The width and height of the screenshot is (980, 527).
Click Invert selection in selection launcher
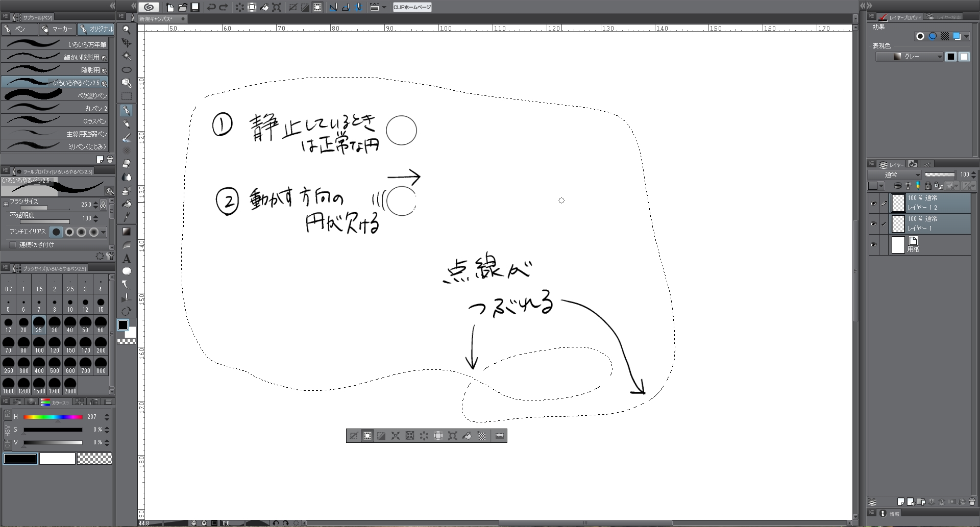tap(381, 436)
